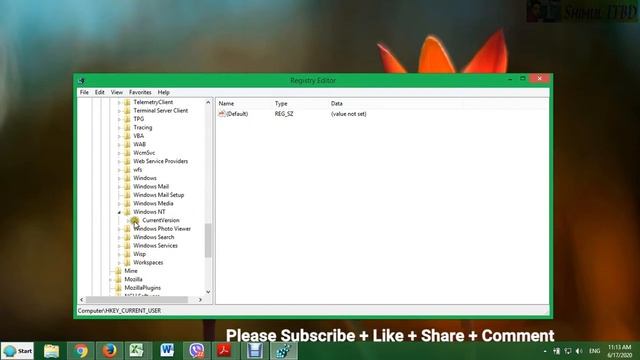The image size is (640, 360).
Task: Click the tree scroll down arrow
Action: 208,292
